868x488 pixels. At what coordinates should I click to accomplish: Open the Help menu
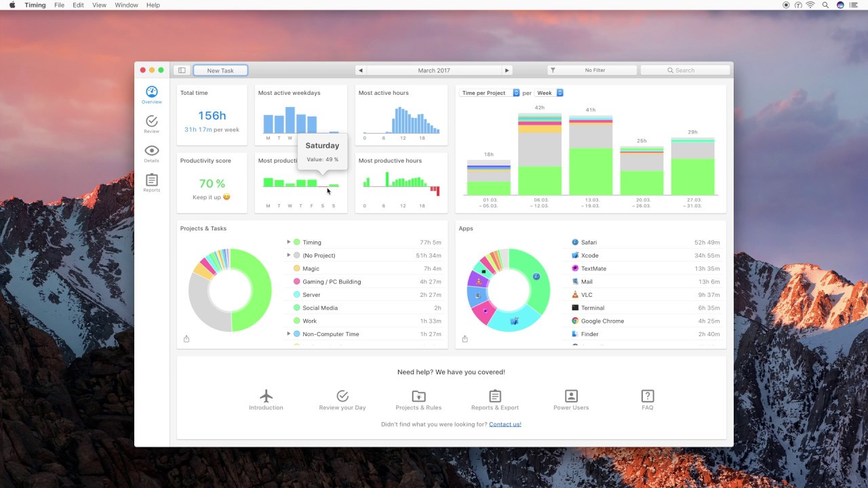(x=153, y=5)
